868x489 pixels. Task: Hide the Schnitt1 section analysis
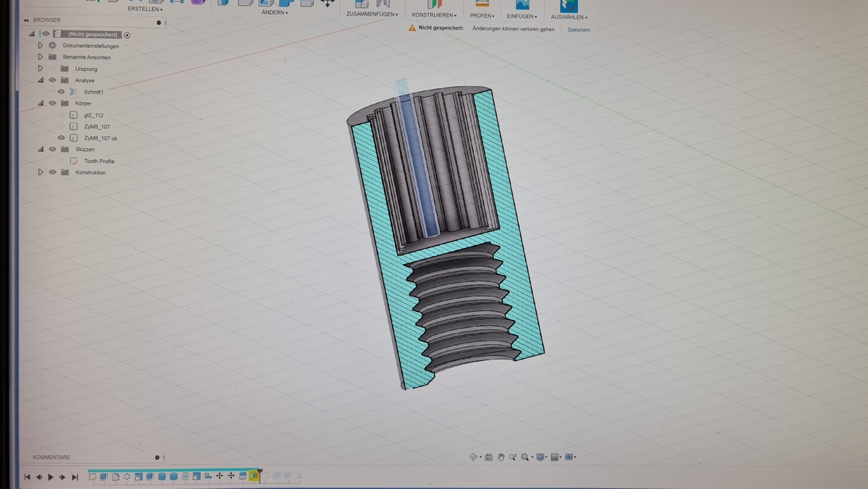click(x=61, y=92)
